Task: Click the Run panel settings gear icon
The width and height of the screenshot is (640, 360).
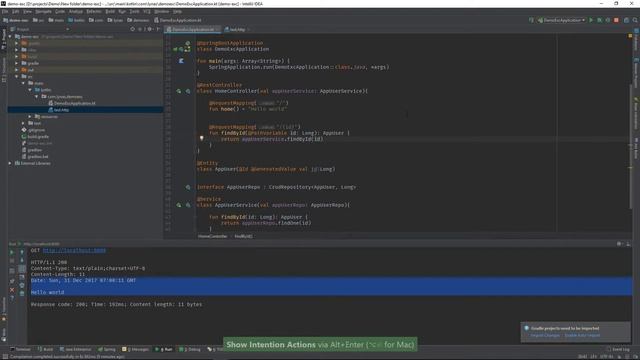Action: 619,244
